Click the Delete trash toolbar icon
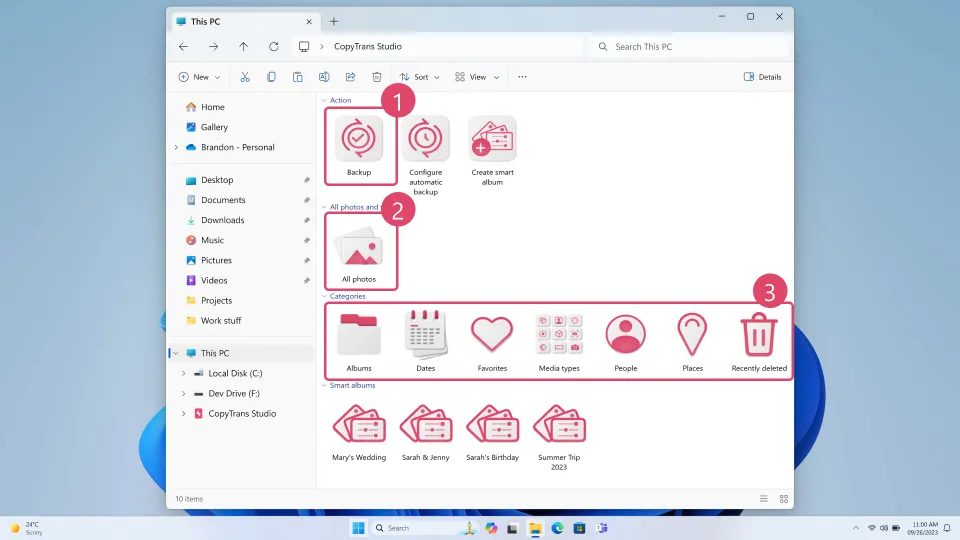This screenshot has height=540, width=960. coord(377,77)
